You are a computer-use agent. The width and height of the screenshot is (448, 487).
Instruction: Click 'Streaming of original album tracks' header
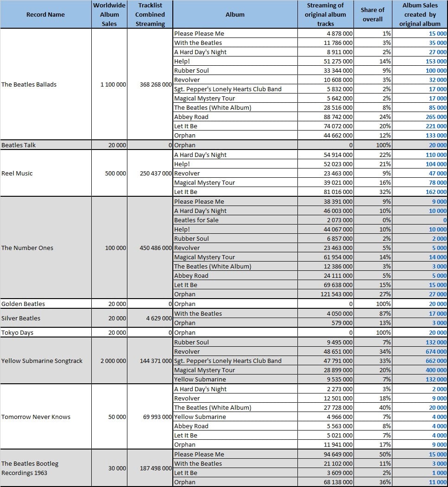click(326, 15)
